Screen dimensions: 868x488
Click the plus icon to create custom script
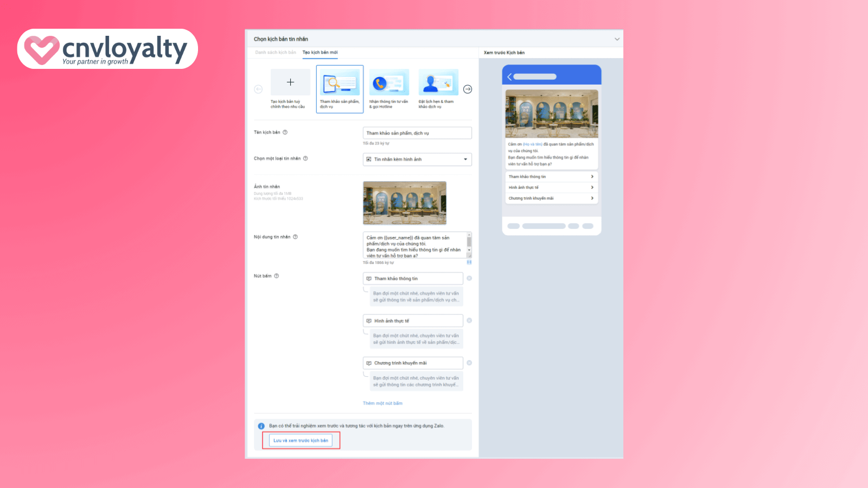tap(290, 82)
